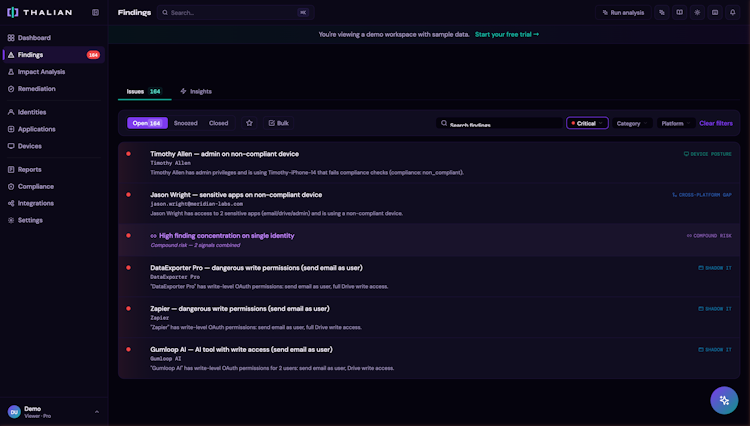Image resolution: width=750 pixels, height=426 pixels.
Task: Click the DEVICE POSTURE tag
Action: pyautogui.click(x=707, y=154)
